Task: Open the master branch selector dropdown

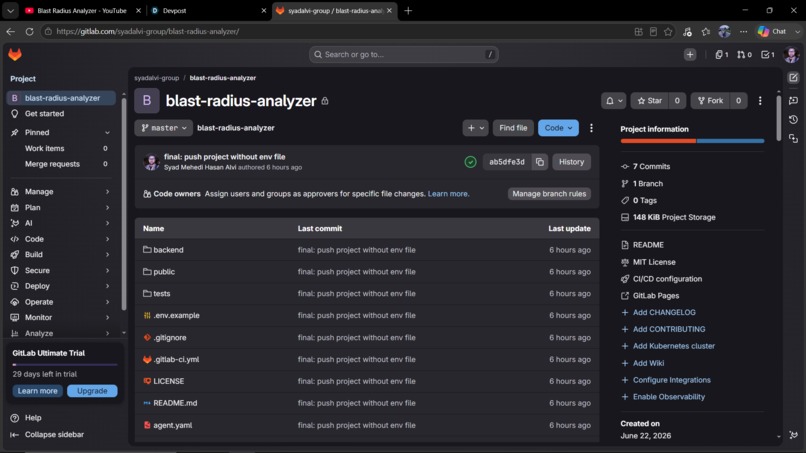Action: click(x=163, y=128)
